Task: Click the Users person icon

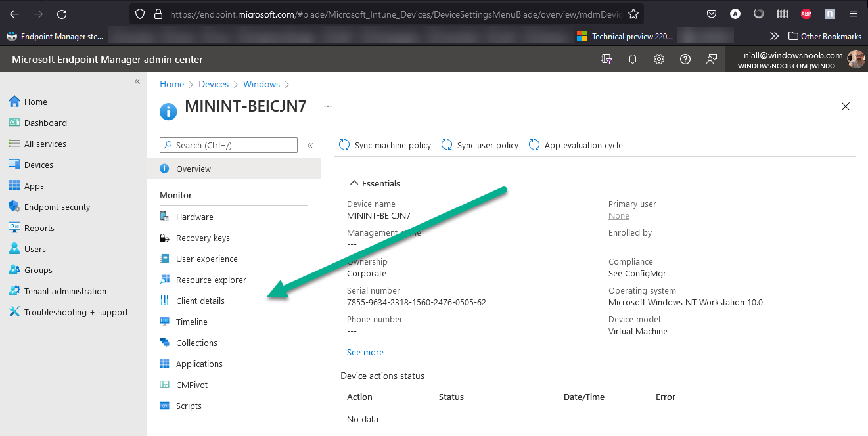Action: (14, 249)
